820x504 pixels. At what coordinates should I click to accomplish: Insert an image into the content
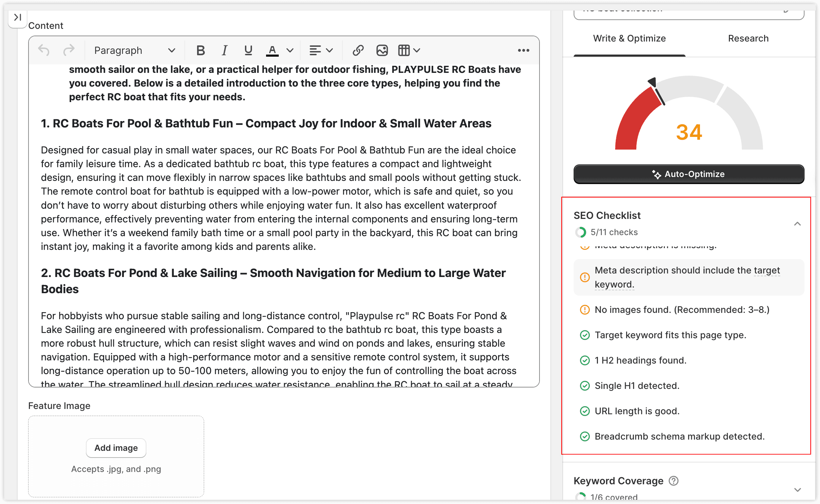(382, 50)
